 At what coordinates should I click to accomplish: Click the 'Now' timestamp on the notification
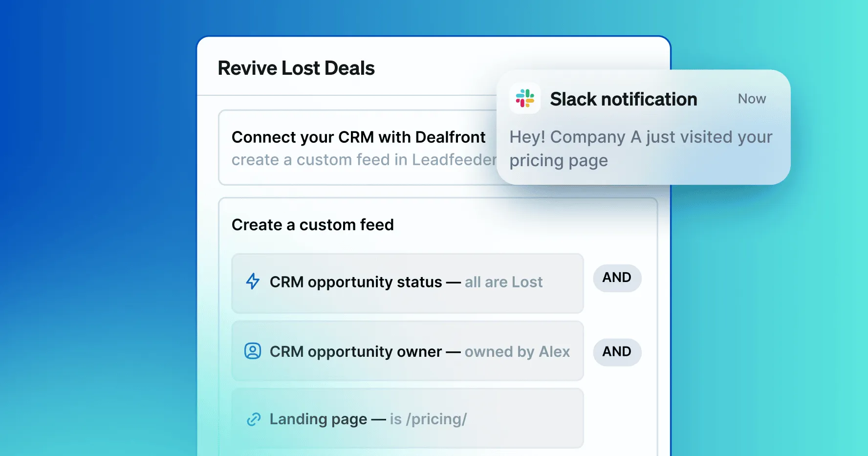751,99
